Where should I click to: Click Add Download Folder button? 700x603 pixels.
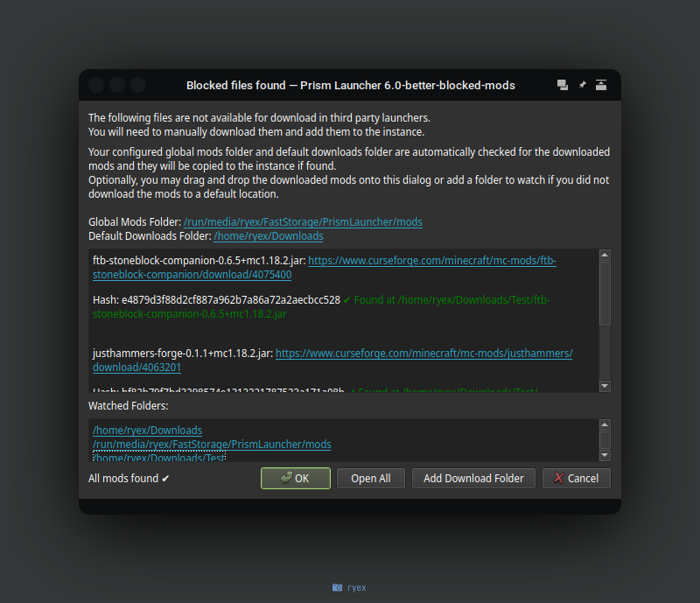tap(473, 479)
